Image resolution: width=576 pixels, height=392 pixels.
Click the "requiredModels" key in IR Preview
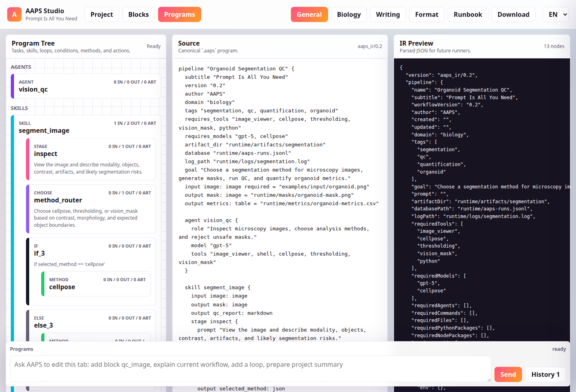click(435, 276)
